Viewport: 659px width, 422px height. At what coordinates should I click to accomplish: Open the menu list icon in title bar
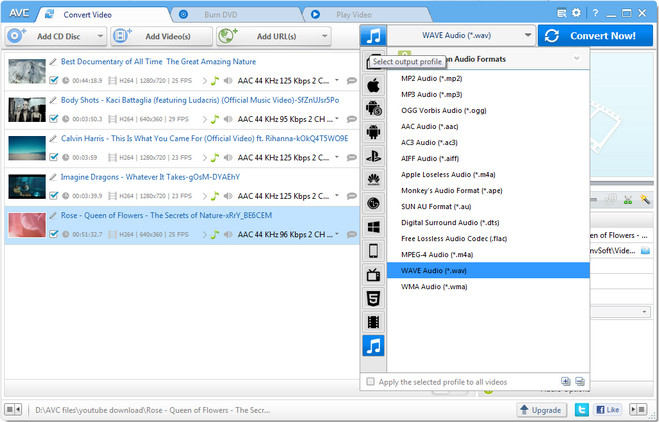coord(561,13)
